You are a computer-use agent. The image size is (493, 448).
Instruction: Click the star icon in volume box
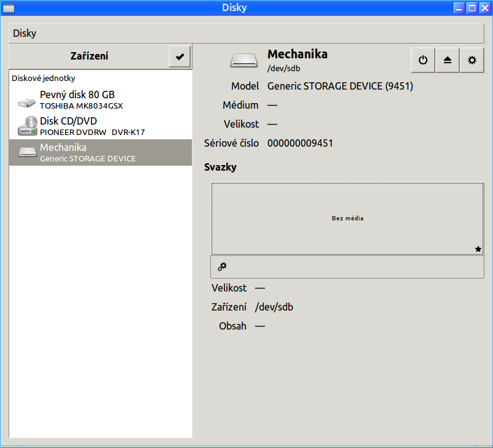(x=478, y=249)
